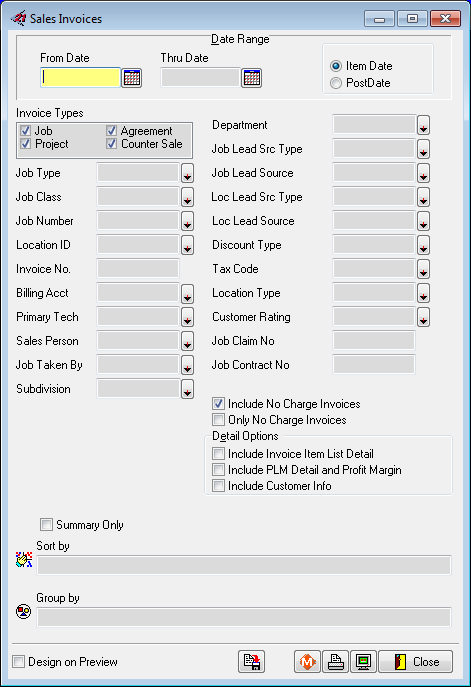Viewport: 471px width, 687px height.
Task: Open the Thru Date calendar picker
Action: tap(251, 78)
